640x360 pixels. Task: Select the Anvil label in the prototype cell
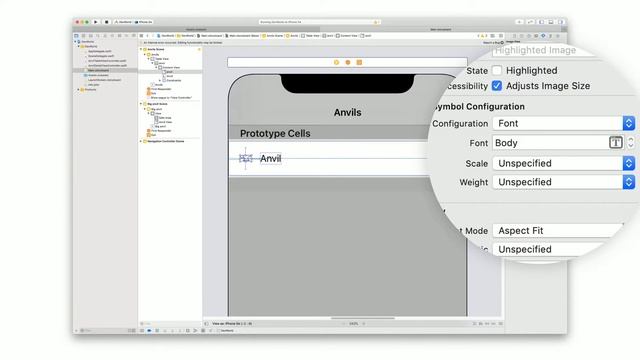point(271,158)
